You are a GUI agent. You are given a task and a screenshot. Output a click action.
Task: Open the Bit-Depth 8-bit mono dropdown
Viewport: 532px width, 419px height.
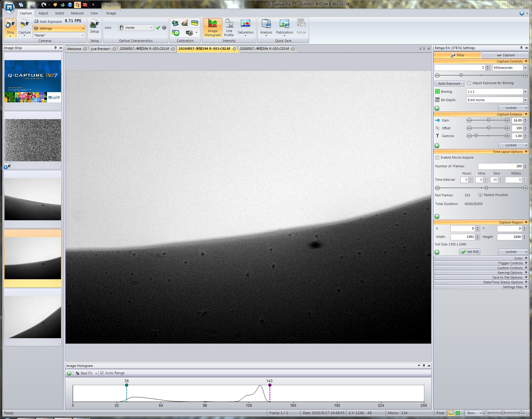click(525, 100)
